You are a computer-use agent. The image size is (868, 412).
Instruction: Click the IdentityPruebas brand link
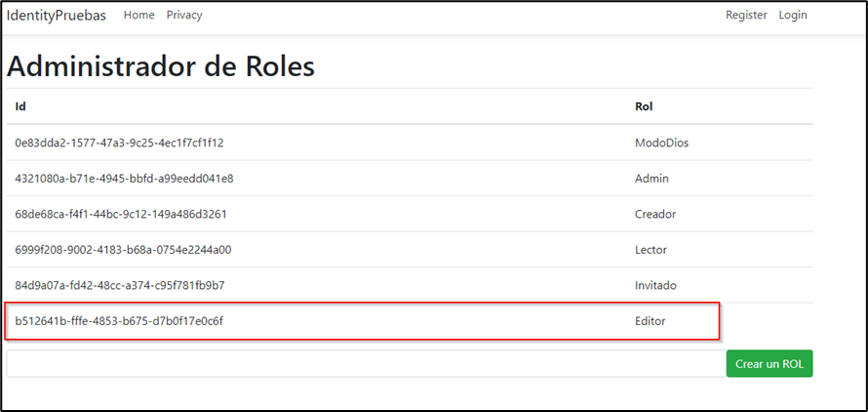click(x=57, y=16)
